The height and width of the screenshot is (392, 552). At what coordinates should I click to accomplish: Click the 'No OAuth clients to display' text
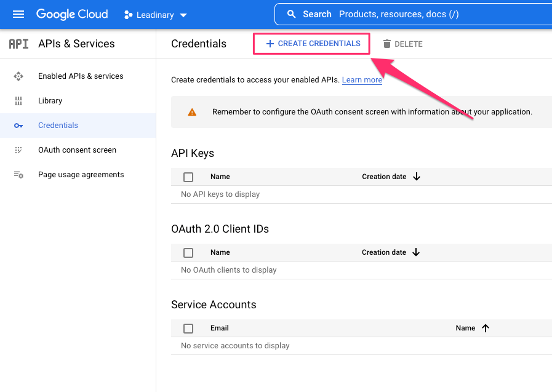(x=229, y=270)
